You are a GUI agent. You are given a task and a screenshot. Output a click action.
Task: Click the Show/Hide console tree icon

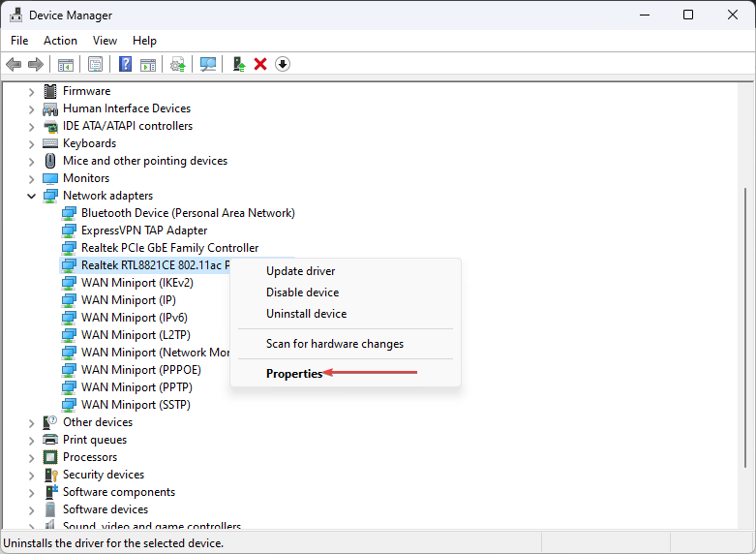pos(66,64)
